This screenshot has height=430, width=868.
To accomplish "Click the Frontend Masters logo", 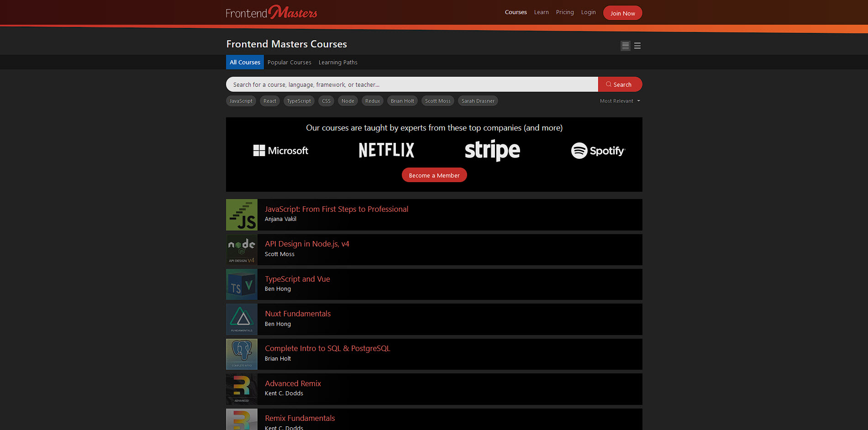I will pos(271,12).
